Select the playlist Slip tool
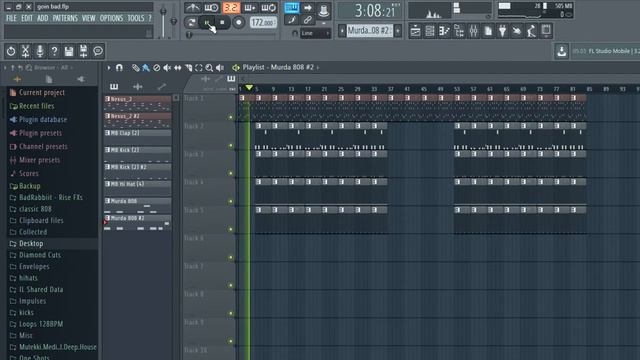Screen dimensions: 640x360 [x=178, y=67]
